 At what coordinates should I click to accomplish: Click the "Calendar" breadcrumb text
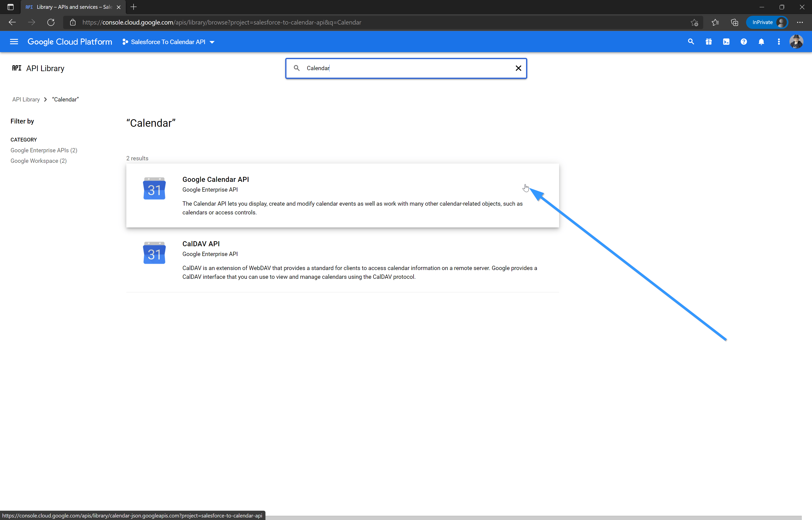(65, 99)
